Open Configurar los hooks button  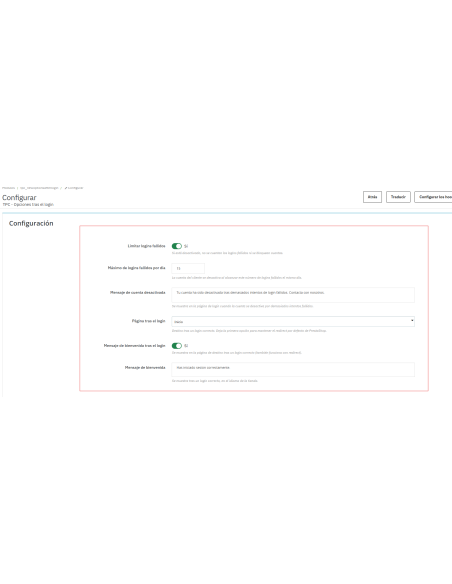pyautogui.click(x=434, y=197)
